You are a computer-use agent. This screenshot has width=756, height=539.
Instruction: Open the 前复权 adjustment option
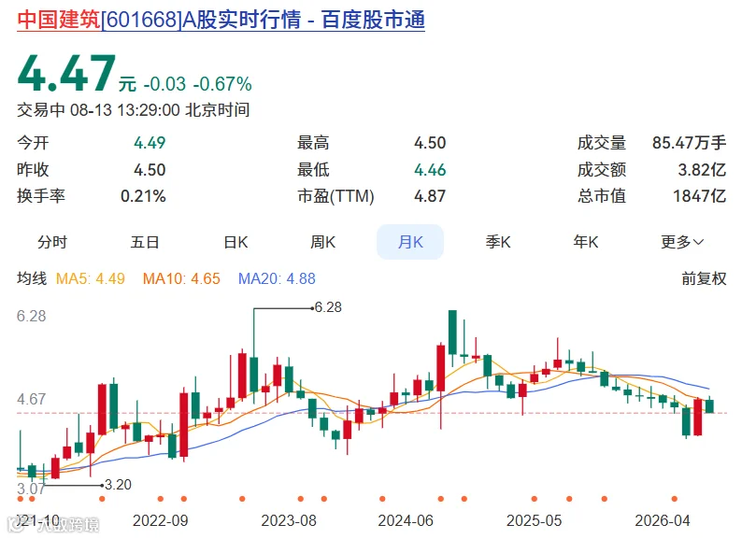click(704, 278)
